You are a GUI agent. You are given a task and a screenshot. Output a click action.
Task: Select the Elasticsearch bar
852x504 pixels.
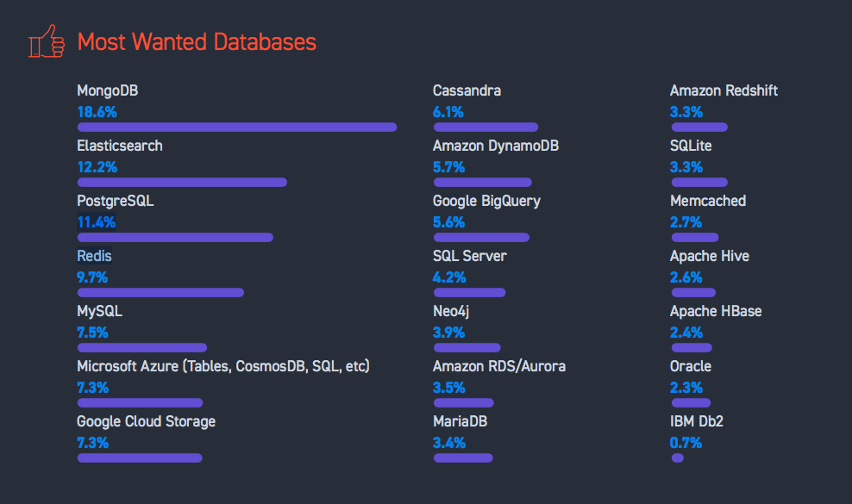click(x=182, y=183)
